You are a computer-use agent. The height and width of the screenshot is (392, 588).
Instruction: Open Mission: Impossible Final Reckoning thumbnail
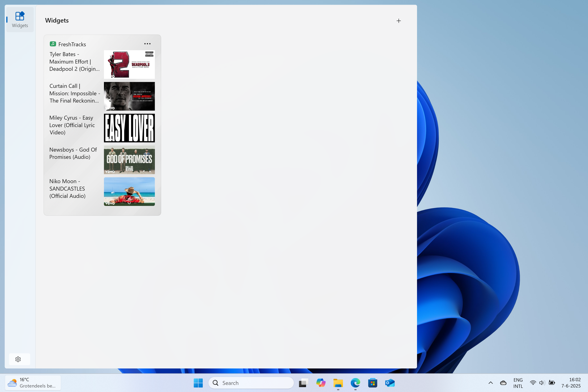[x=129, y=96]
